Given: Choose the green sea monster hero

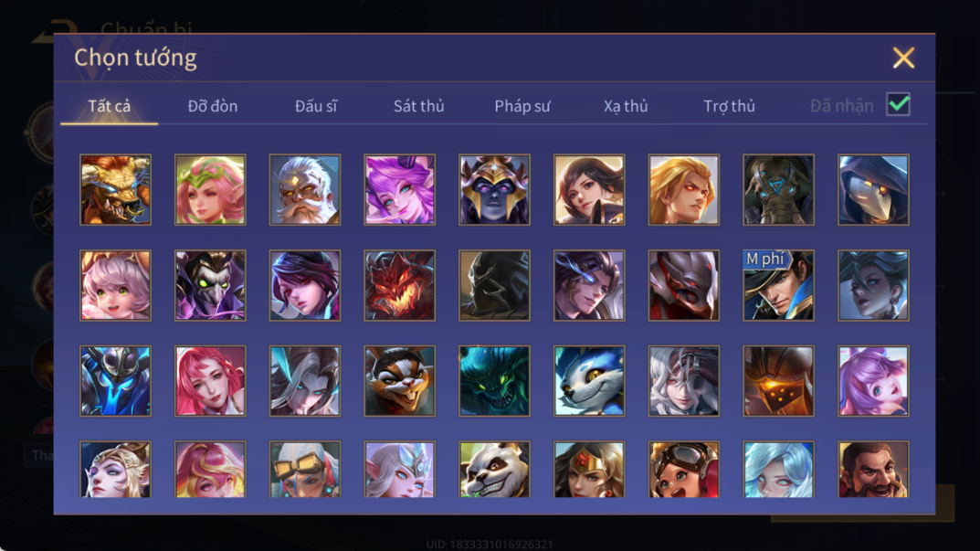Looking at the screenshot, I should tap(494, 381).
